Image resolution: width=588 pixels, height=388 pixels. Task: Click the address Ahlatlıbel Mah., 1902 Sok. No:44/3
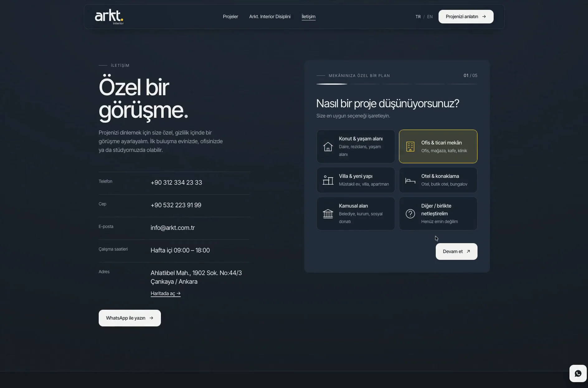(196, 273)
